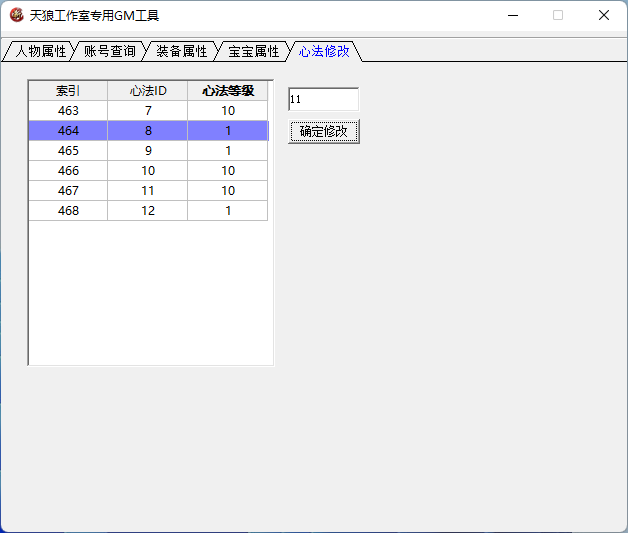Click the 心法ID cell showing 12

point(148,211)
